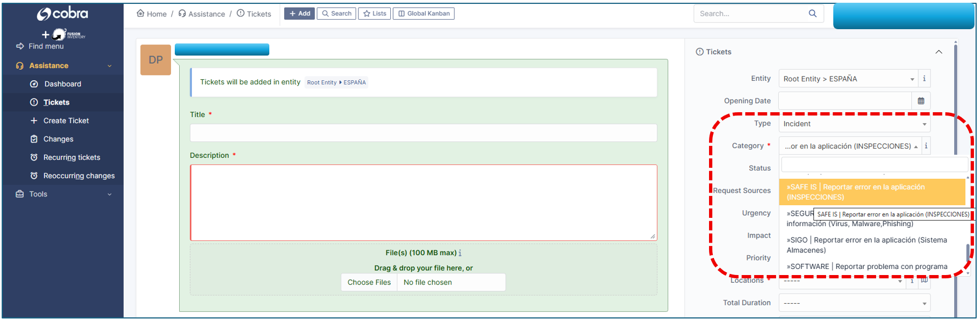The width and height of the screenshot is (980, 324).
Task: Click the info icon next to Entity
Action: [x=924, y=79]
